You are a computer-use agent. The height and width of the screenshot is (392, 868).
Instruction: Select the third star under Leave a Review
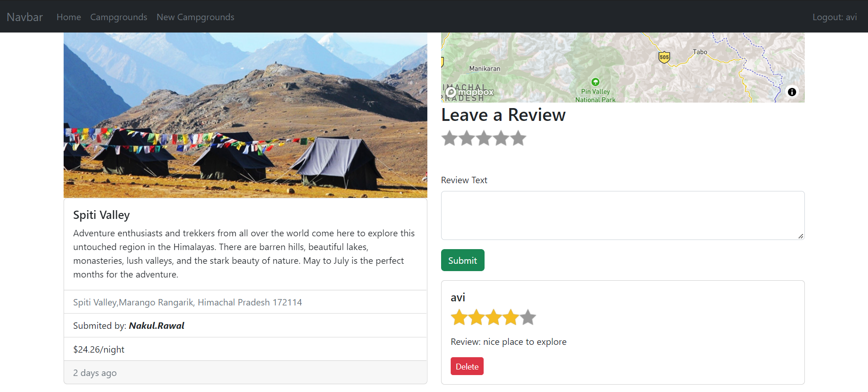tap(484, 138)
